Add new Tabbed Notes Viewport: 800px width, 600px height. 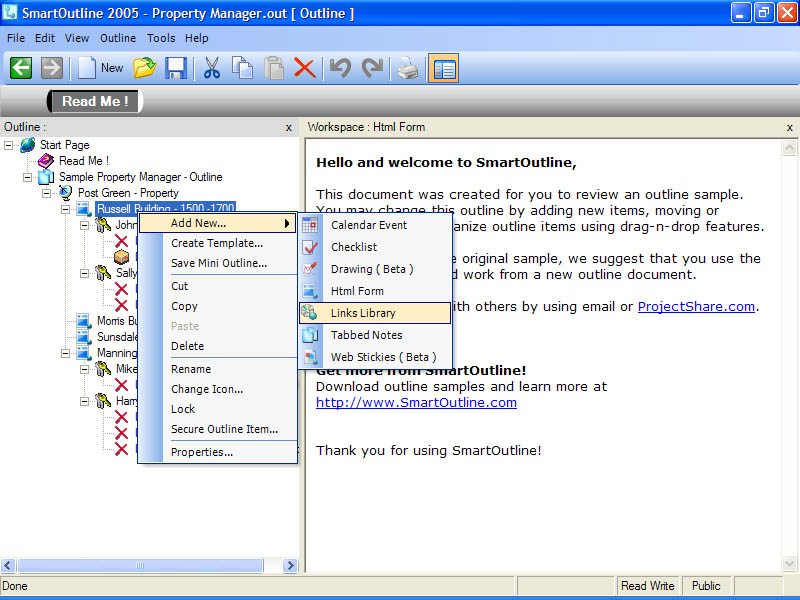[375, 335]
